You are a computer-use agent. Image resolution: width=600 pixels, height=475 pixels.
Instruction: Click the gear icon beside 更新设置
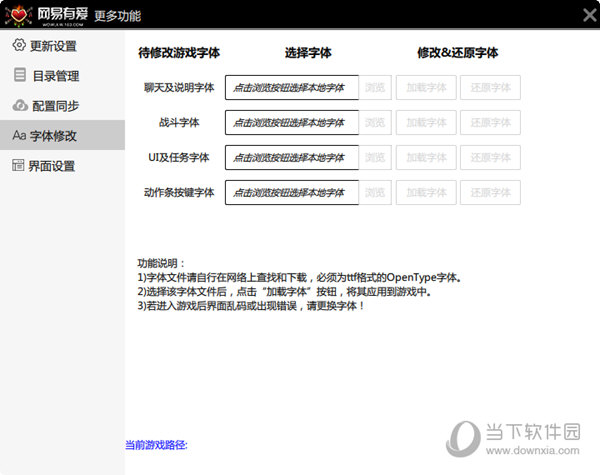pos(19,45)
